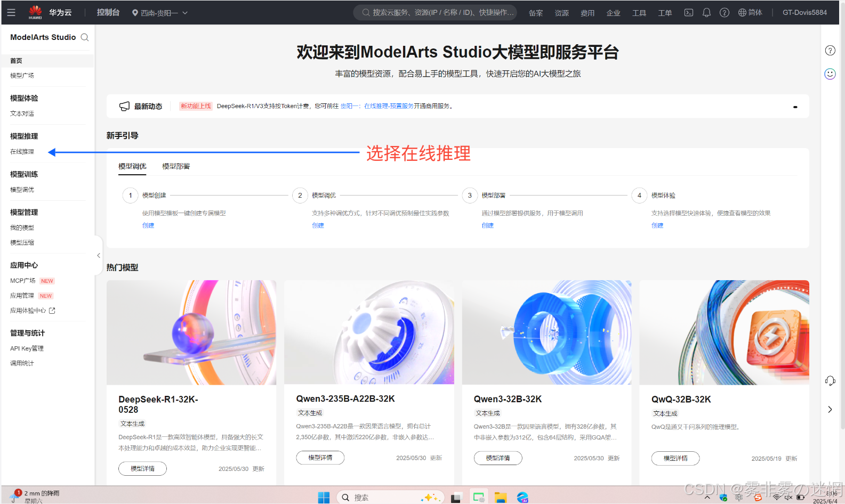Click 创建 under step 1 模型创建
Image resolution: width=845 pixels, height=504 pixels.
(x=148, y=225)
